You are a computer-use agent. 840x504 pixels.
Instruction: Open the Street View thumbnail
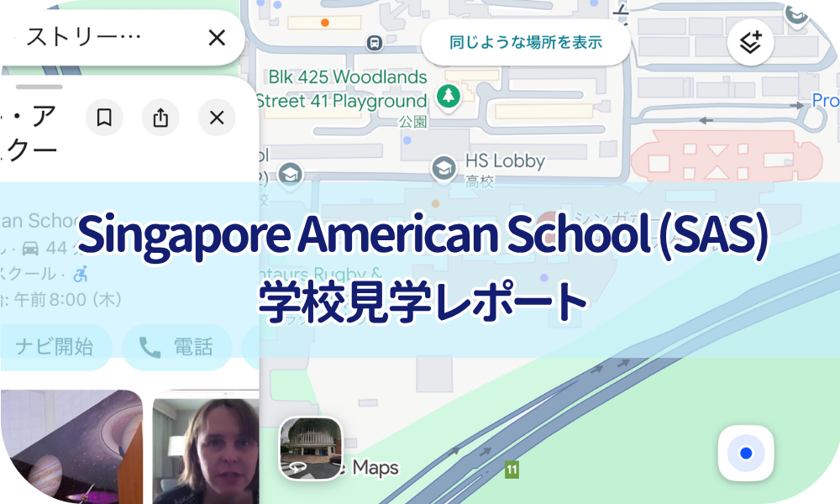click(311, 449)
